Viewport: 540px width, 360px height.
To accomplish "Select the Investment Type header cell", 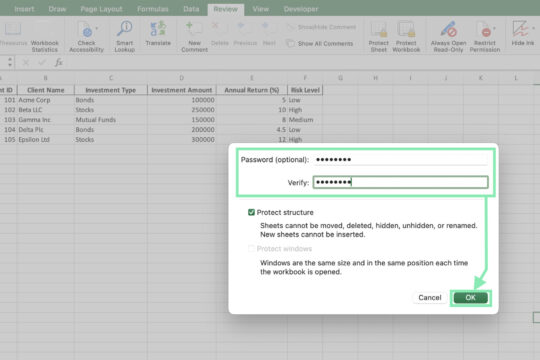I will pyautogui.click(x=111, y=90).
